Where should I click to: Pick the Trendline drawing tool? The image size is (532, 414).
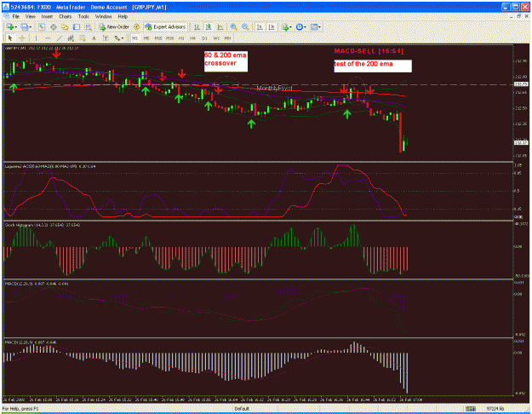tap(60, 38)
